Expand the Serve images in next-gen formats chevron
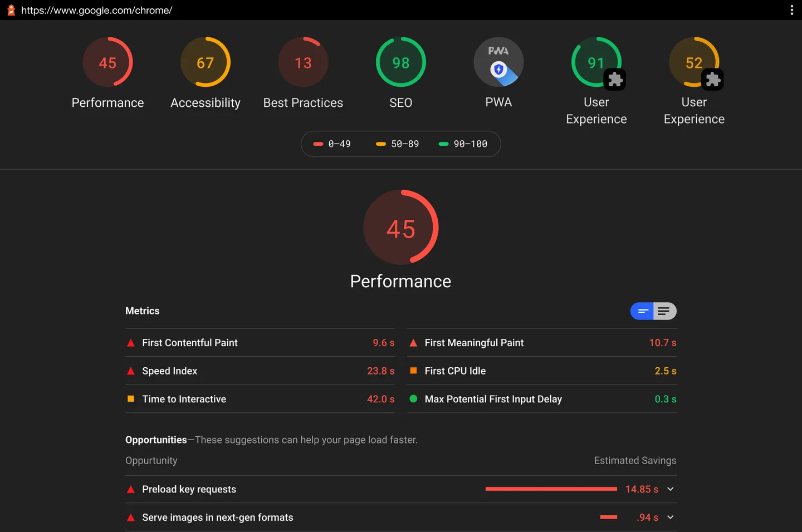 point(671,518)
